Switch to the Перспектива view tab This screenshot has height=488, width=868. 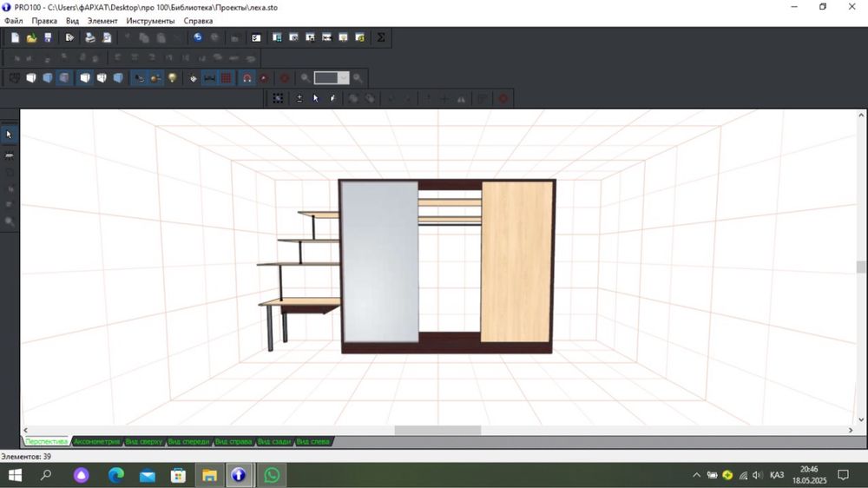(47, 441)
